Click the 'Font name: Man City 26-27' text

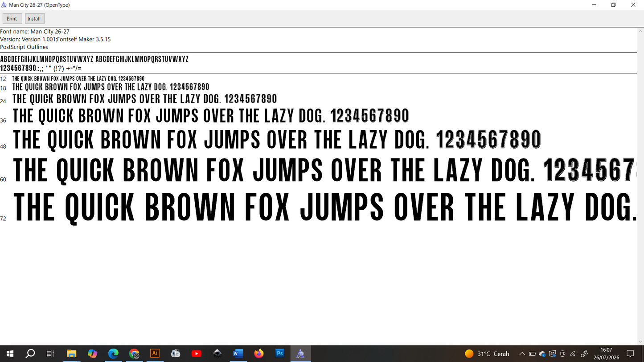35,32
